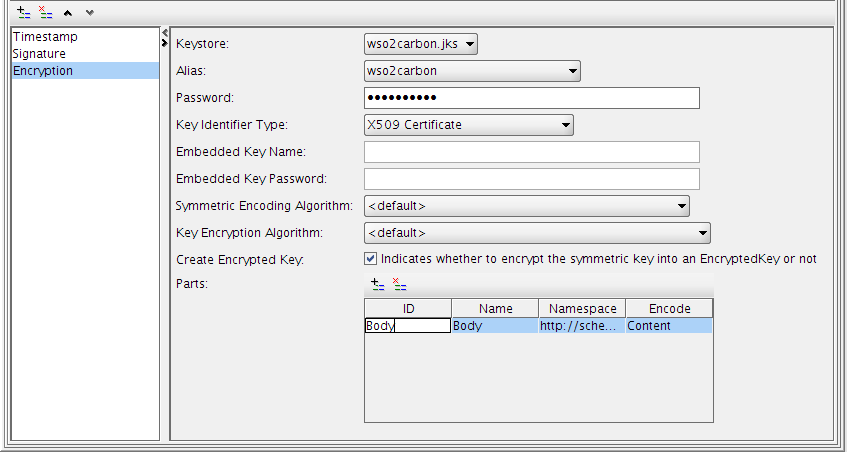
Task: Move the selected entry down
Action: (x=90, y=12)
